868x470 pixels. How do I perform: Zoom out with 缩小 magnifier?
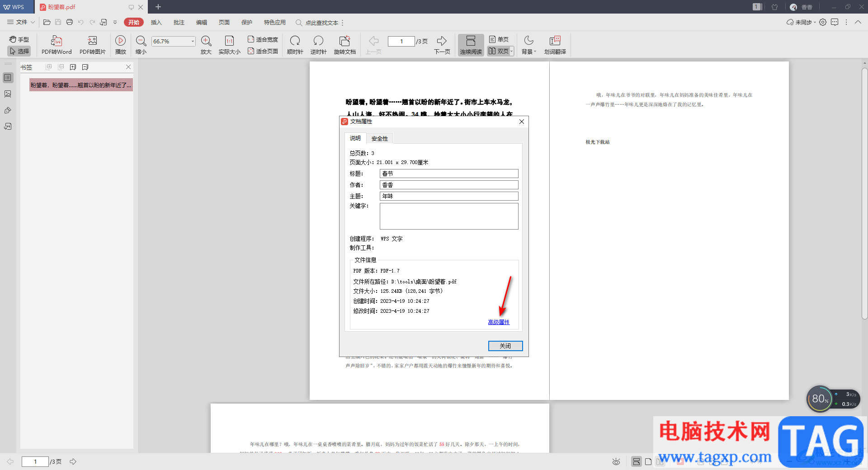141,45
